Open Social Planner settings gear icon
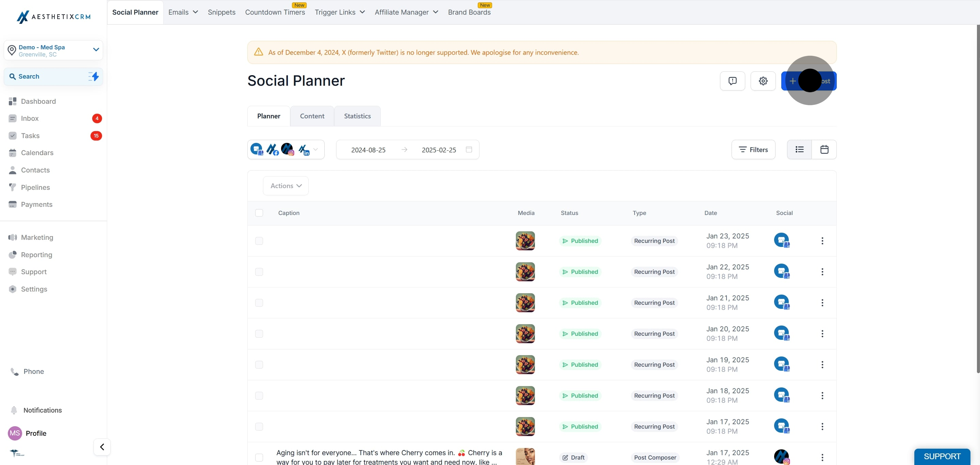Screen dimensions: 980x465 click(x=763, y=81)
